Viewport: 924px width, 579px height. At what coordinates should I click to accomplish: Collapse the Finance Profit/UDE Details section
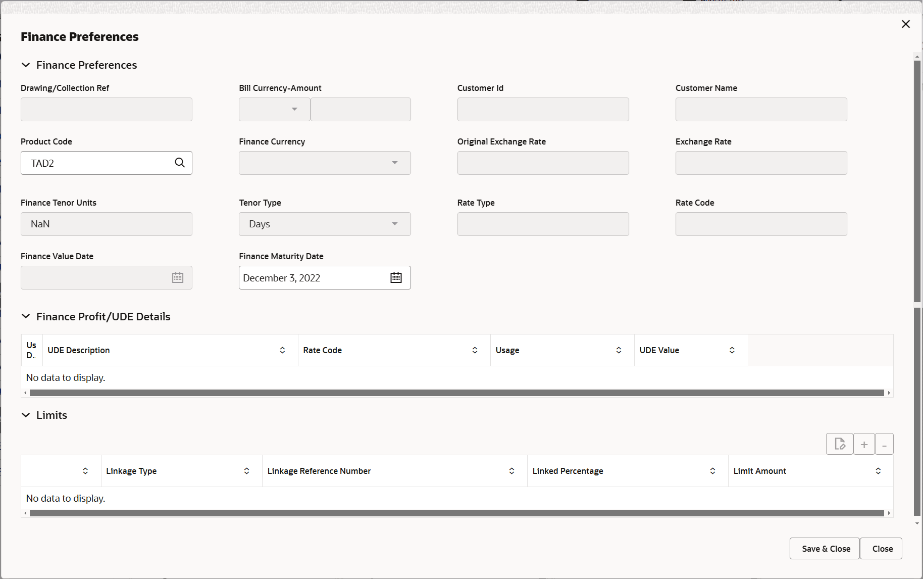[26, 316]
